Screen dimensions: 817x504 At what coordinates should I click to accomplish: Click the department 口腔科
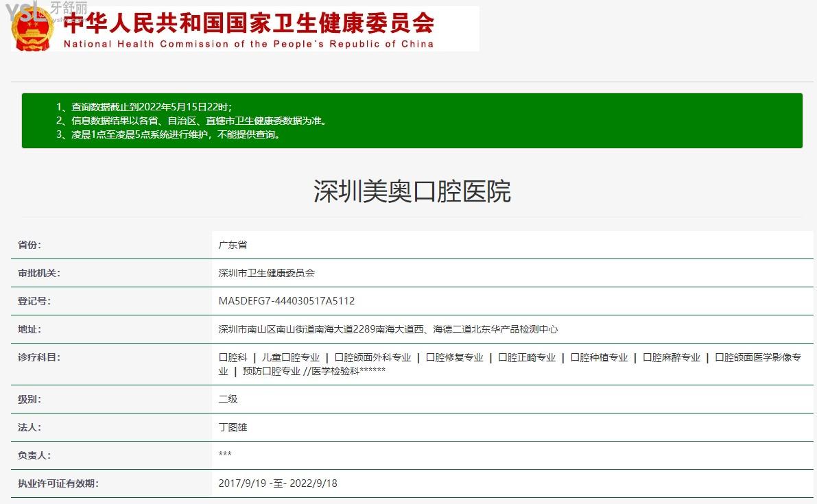pos(233,357)
